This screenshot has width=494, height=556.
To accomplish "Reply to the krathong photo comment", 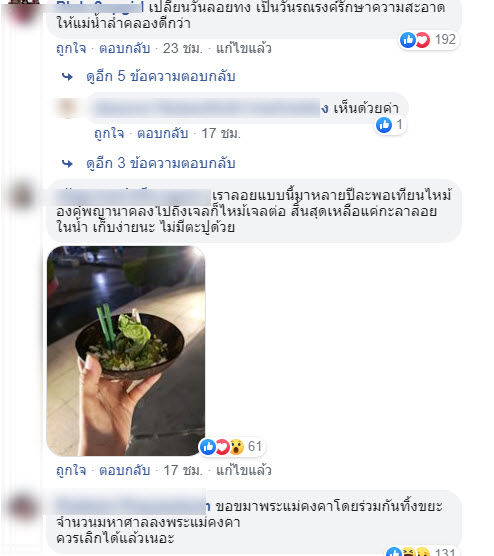I will [124, 471].
